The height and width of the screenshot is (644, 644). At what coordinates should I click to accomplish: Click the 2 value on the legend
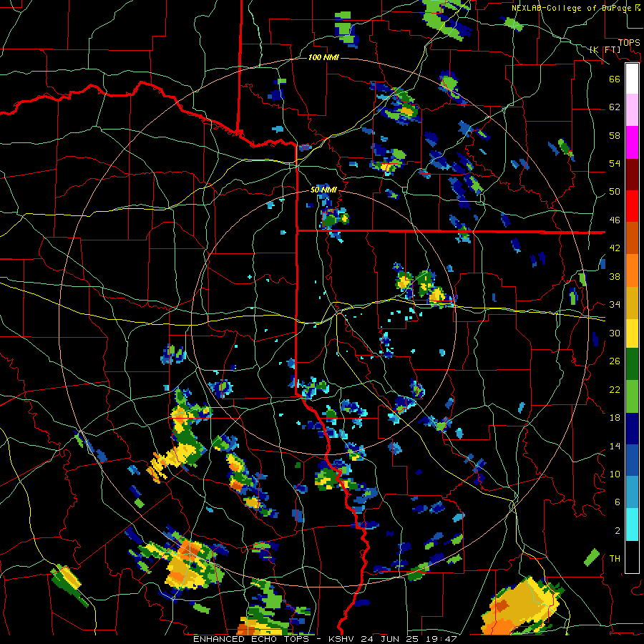coord(618,531)
